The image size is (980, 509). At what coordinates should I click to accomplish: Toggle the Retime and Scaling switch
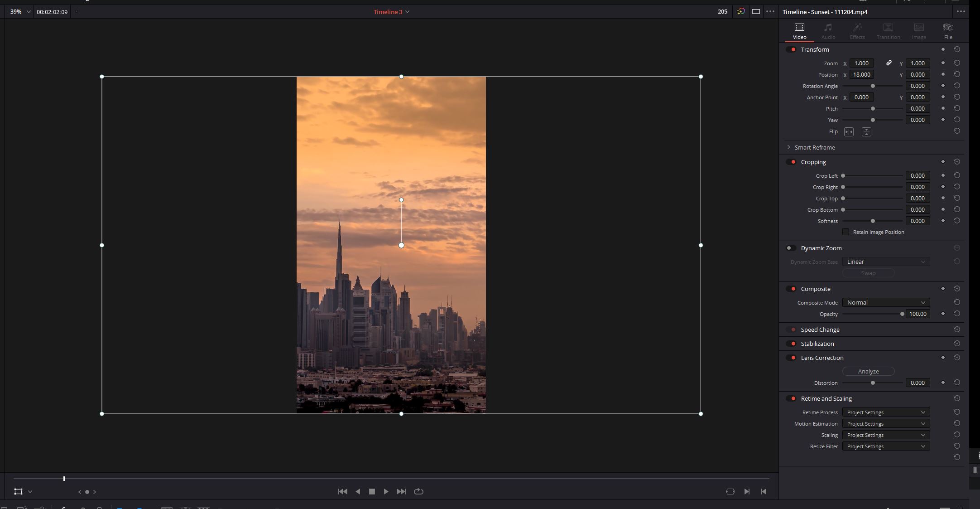point(791,398)
